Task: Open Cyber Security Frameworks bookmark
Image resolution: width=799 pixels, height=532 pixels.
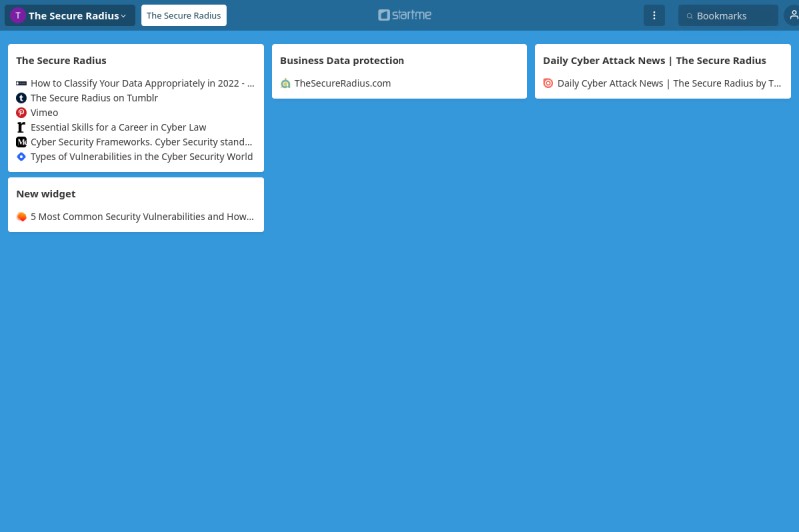Action: pyautogui.click(x=141, y=142)
